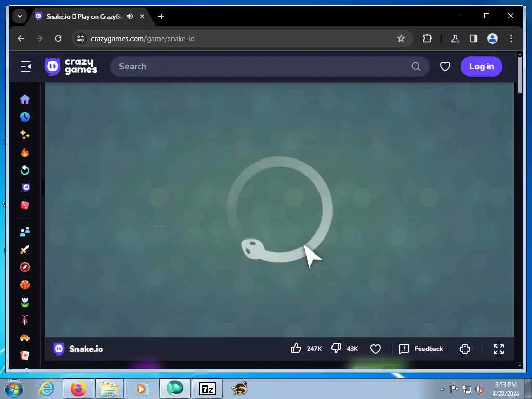Click the loading snake game area
The image size is (532, 399).
click(x=280, y=210)
